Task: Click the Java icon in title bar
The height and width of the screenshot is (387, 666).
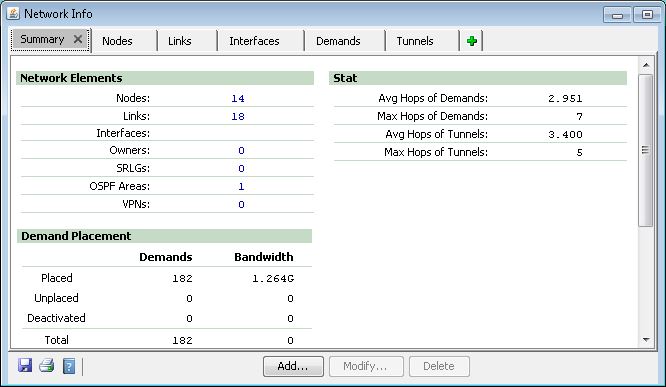Action: click(13, 13)
